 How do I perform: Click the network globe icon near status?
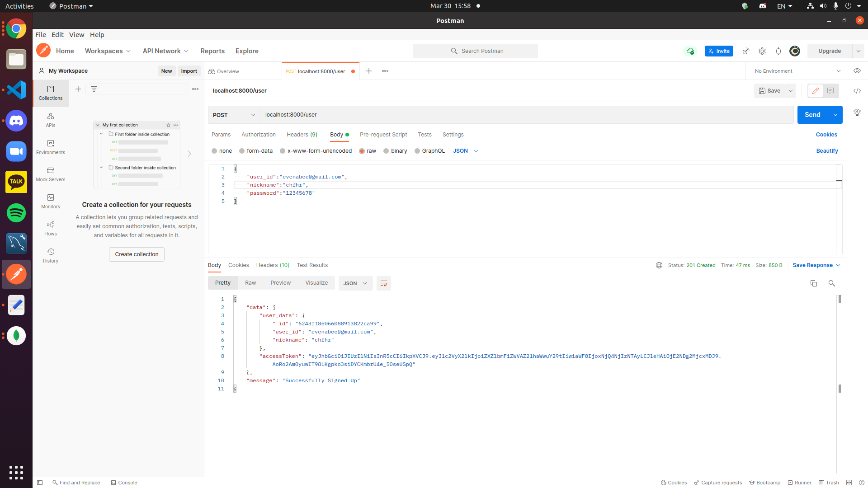pos(659,265)
